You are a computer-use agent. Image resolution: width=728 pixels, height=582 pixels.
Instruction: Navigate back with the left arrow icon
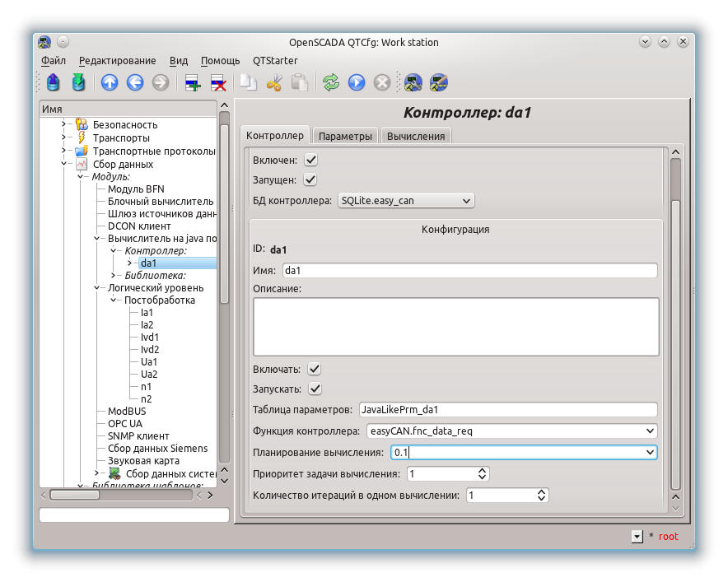pos(135,82)
